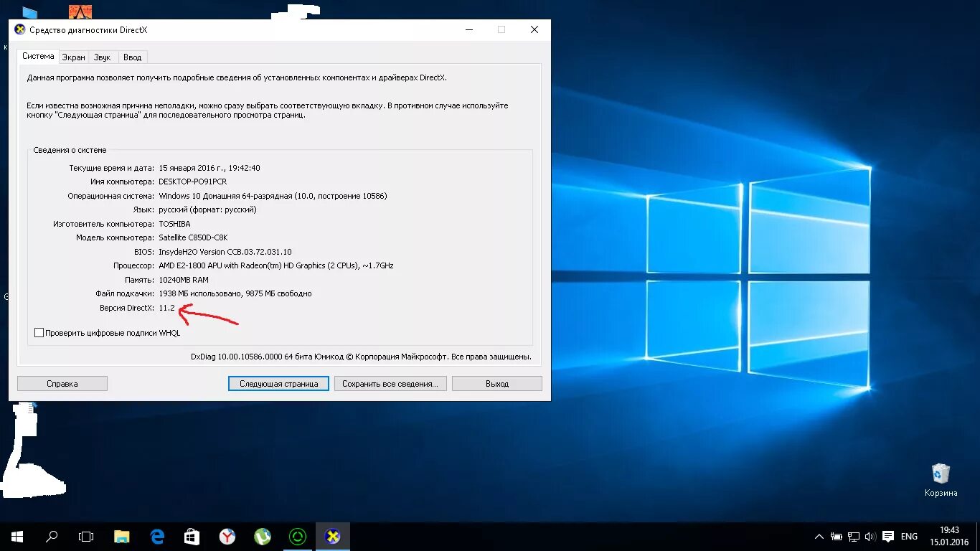The height and width of the screenshot is (551, 980).
Task: Click the model value Satellite C850D-C8K
Action: coord(193,237)
